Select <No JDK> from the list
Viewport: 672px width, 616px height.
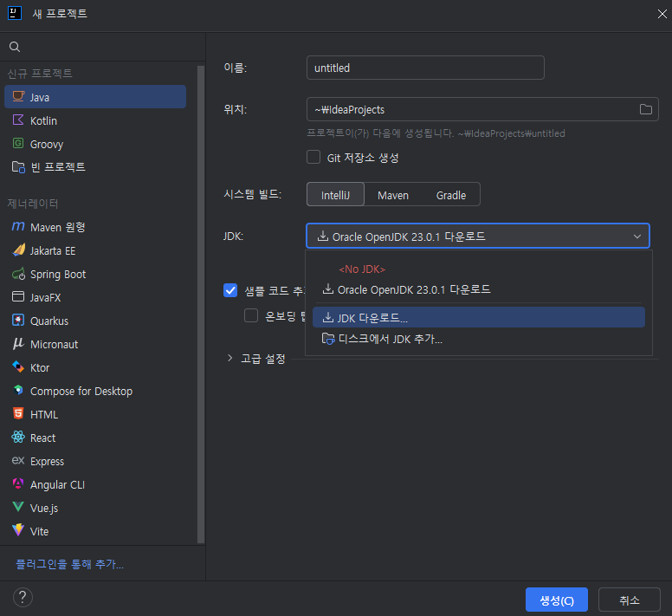362,269
